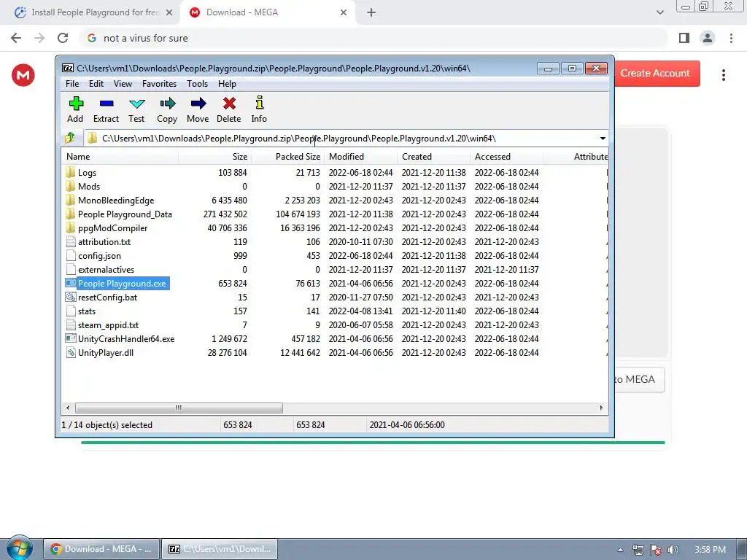Click the MEGA logo in the browser
The height and width of the screenshot is (560, 747).
23,75
